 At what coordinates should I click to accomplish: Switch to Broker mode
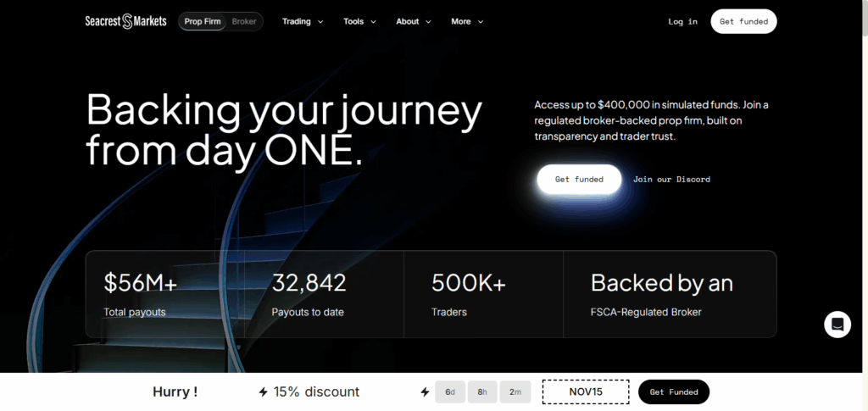tap(244, 21)
